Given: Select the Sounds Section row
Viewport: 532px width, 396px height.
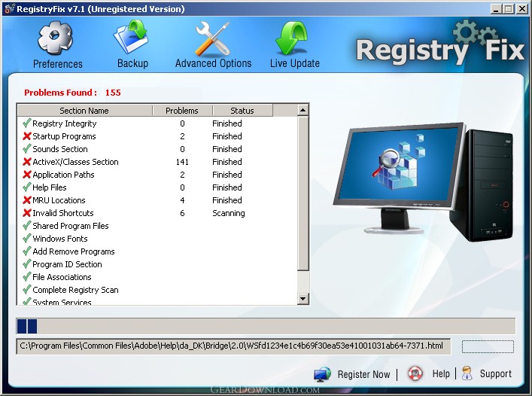Looking at the screenshot, I should pos(157,149).
